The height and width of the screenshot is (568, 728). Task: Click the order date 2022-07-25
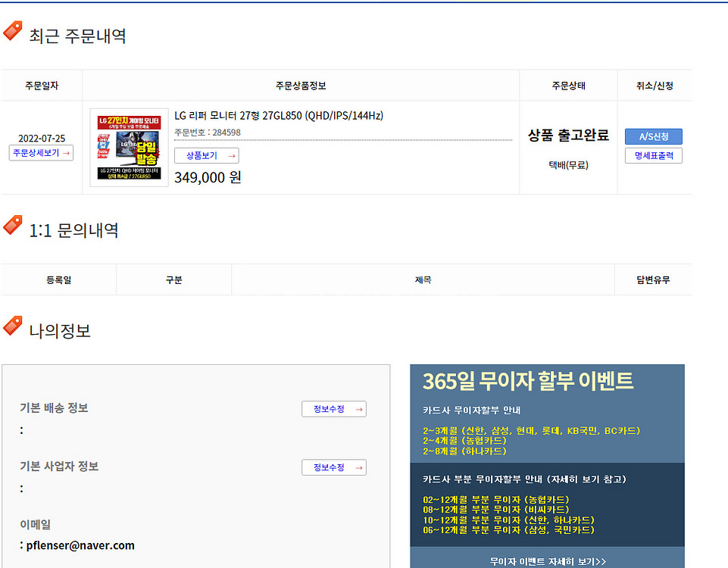click(42, 139)
